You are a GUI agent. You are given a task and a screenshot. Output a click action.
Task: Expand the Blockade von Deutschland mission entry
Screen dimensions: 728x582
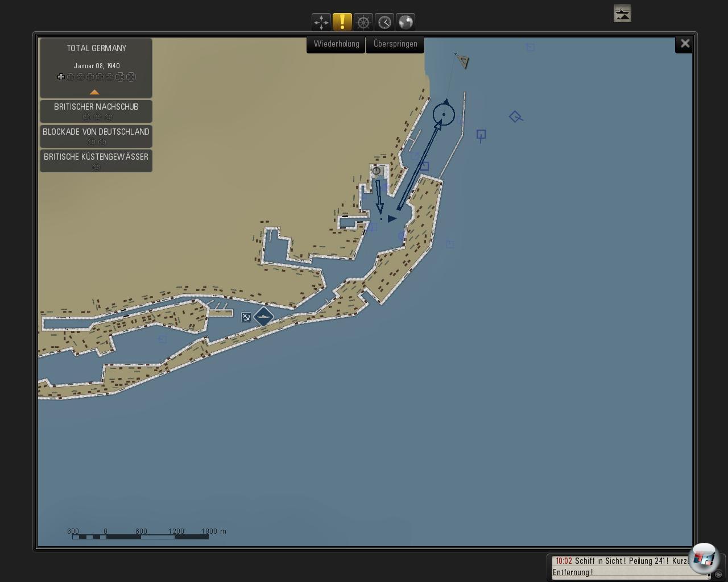point(96,136)
